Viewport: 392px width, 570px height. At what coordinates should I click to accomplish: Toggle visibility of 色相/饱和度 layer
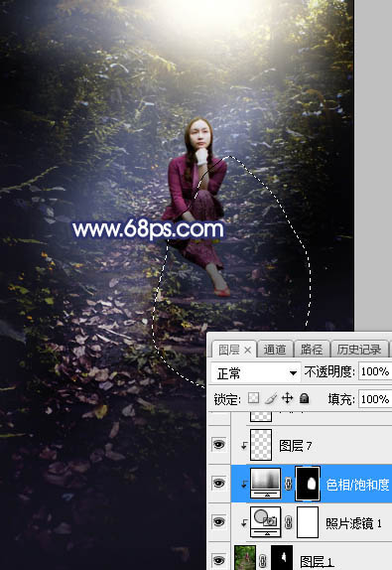click(x=218, y=484)
